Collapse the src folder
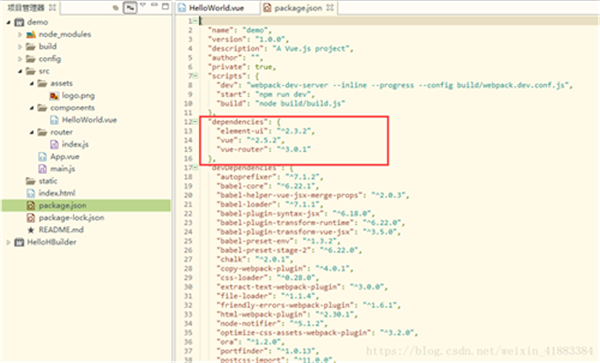Screen dimensions: 600x363 pyautogui.click(x=20, y=71)
